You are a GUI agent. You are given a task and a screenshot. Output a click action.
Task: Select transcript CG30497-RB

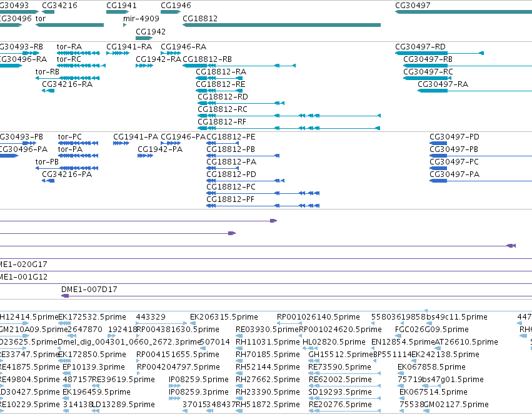coord(468,66)
